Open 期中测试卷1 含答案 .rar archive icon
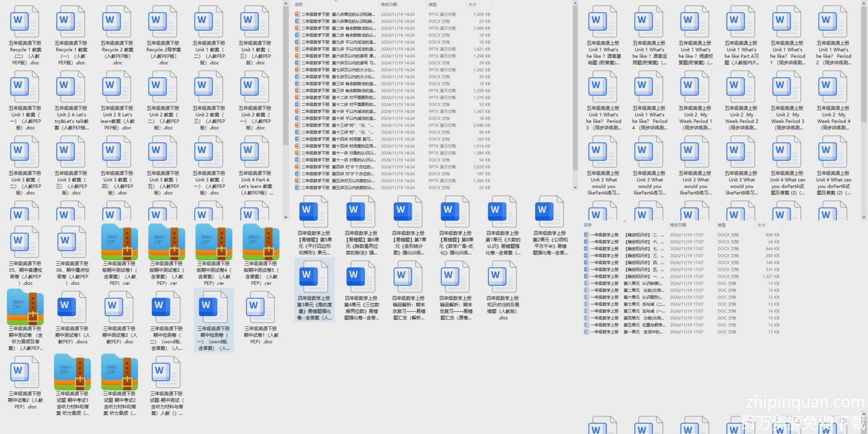This screenshot has height=434, width=868. (120, 241)
